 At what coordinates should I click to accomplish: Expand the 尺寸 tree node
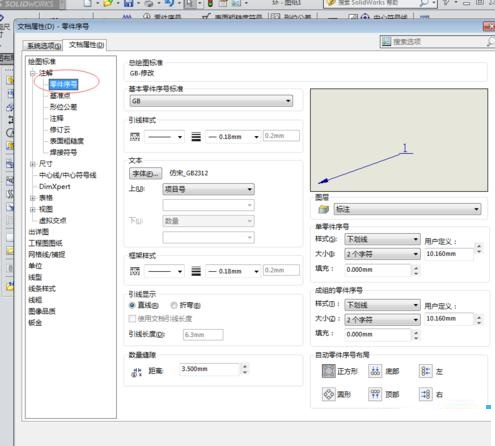pyautogui.click(x=33, y=164)
